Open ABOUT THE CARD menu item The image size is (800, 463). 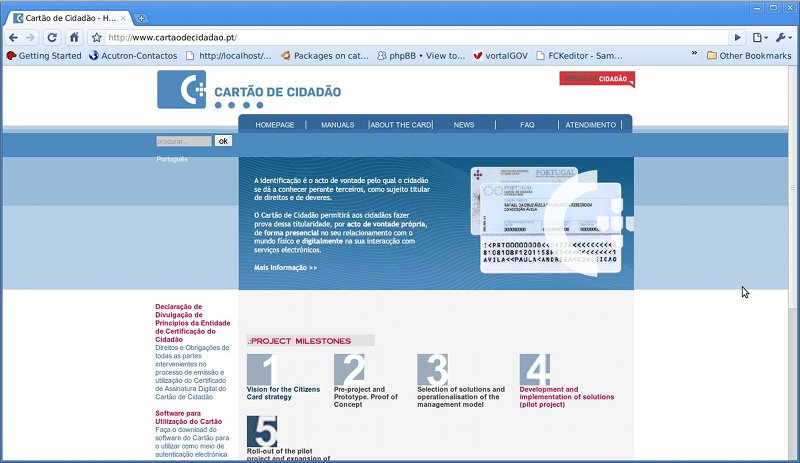point(401,125)
